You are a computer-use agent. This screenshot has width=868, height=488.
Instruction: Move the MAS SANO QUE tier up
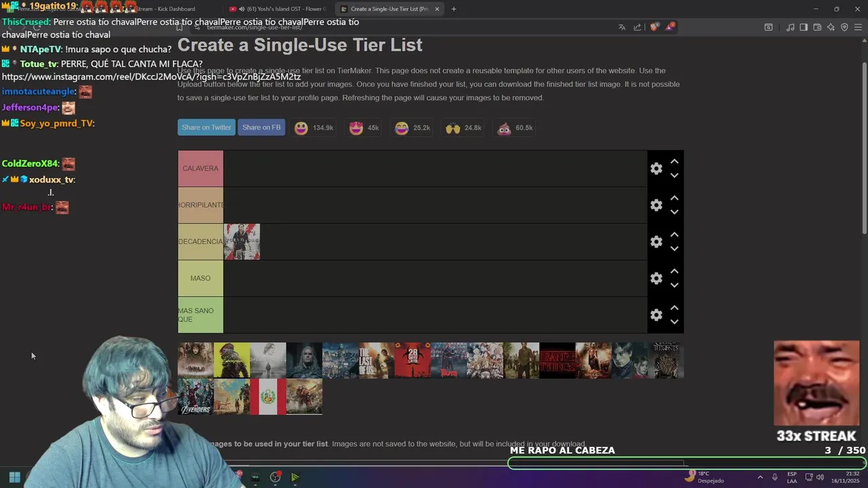click(674, 308)
